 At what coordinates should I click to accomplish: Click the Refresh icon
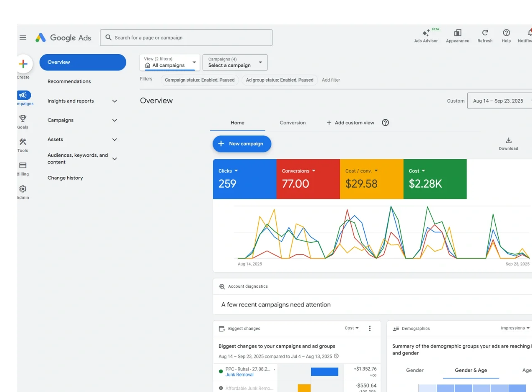[485, 33]
